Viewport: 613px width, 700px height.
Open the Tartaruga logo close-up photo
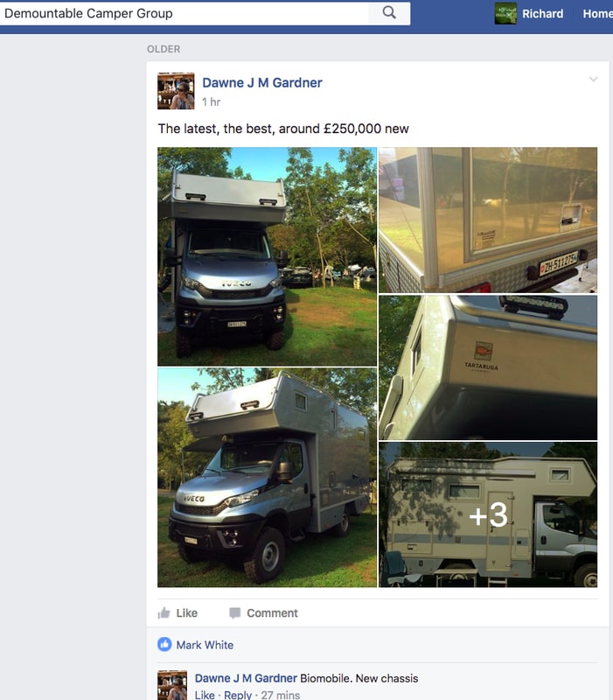[x=488, y=367]
